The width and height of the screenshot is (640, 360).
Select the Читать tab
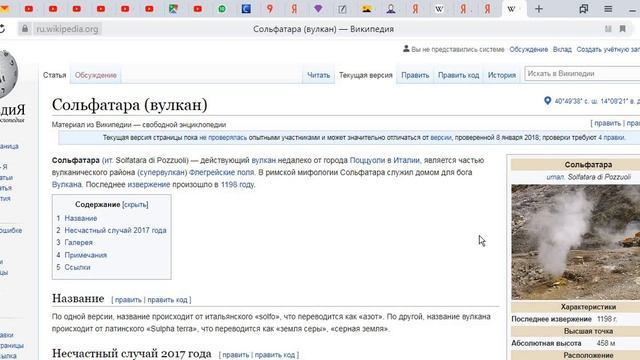[x=318, y=75]
